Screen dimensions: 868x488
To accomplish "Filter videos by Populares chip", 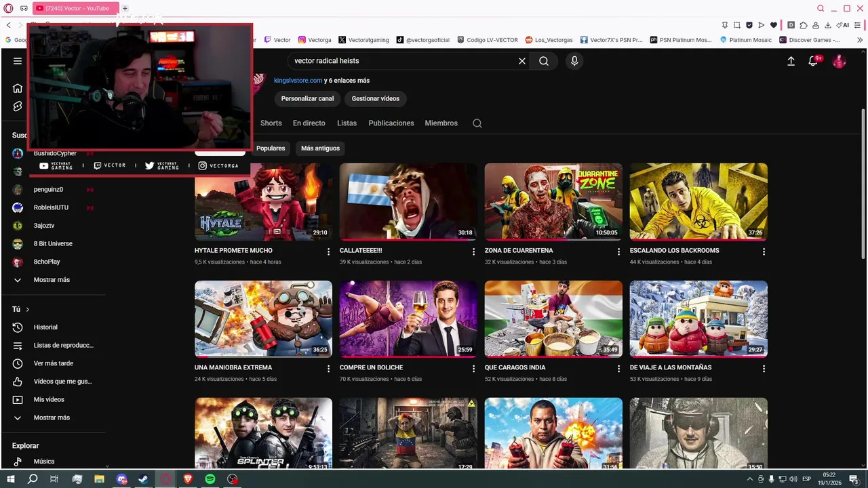I will pos(271,148).
